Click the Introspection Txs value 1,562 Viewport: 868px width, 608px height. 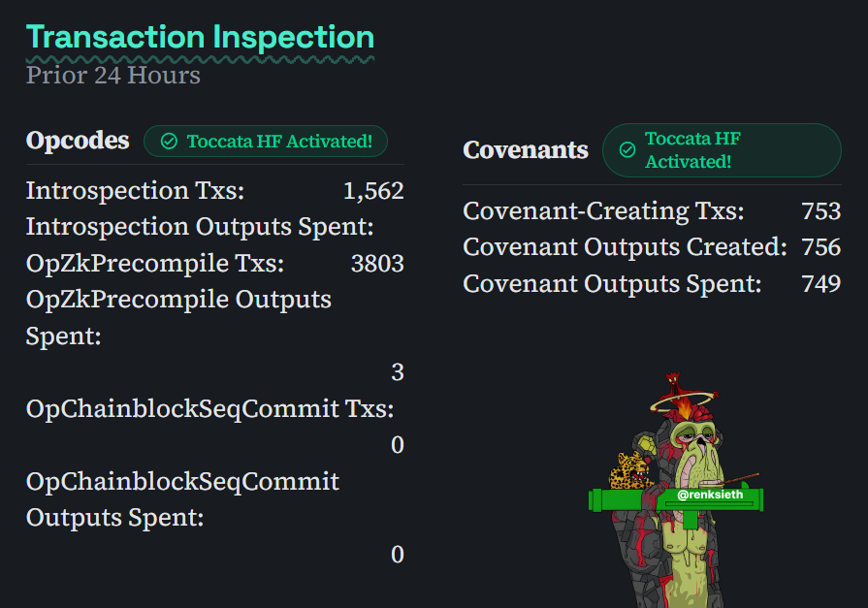(x=373, y=191)
